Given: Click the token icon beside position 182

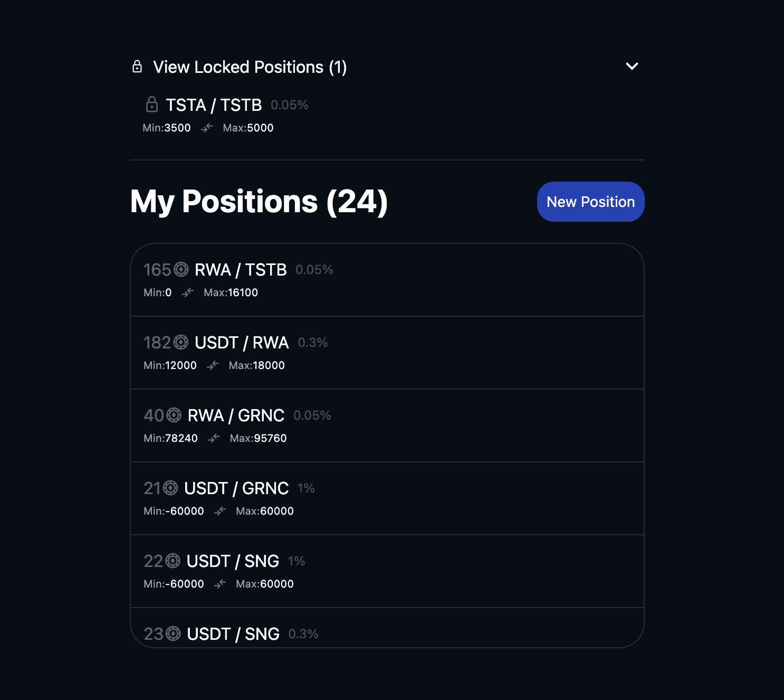Looking at the screenshot, I should (x=181, y=343).
